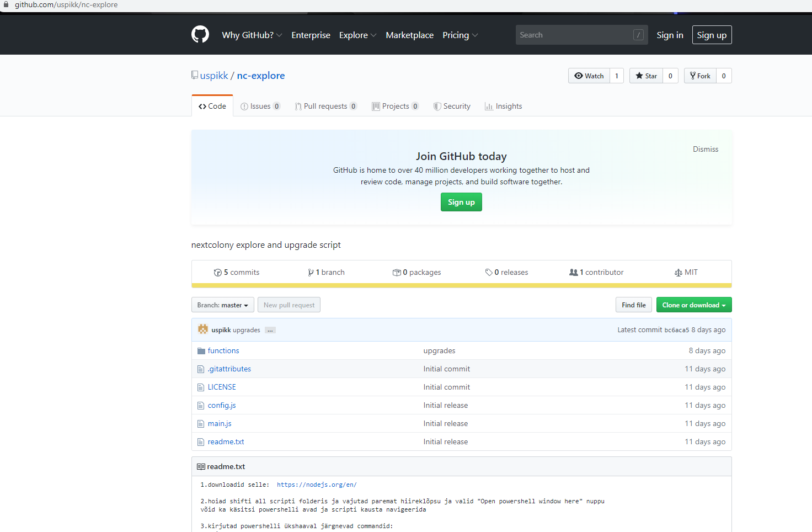Go to the Security tab

pos(452,106)
